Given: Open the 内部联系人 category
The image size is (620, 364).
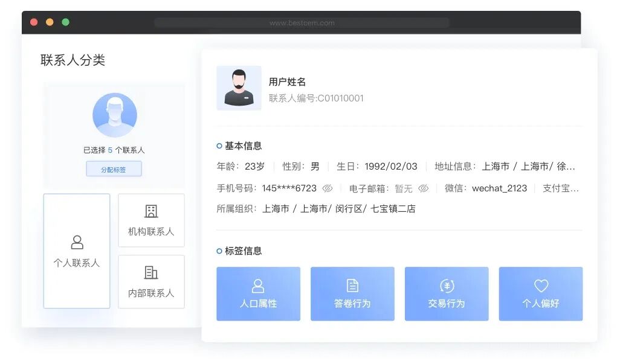Looking at the screenshot, I should [150, 282].
